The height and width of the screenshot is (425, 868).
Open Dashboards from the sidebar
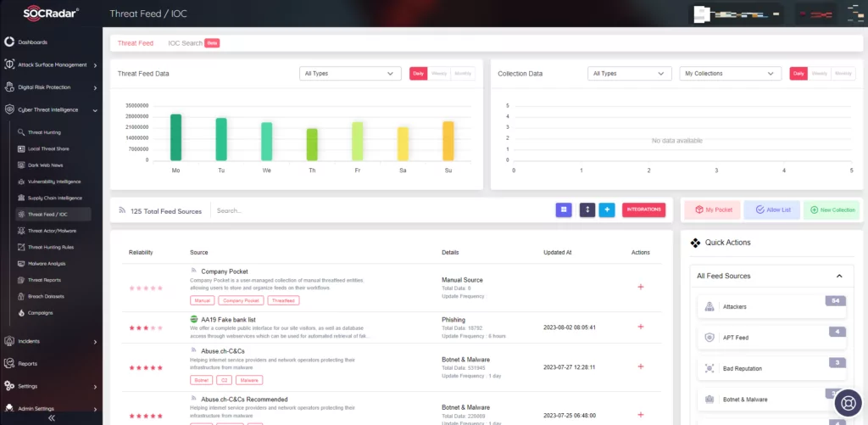point(32,42)
